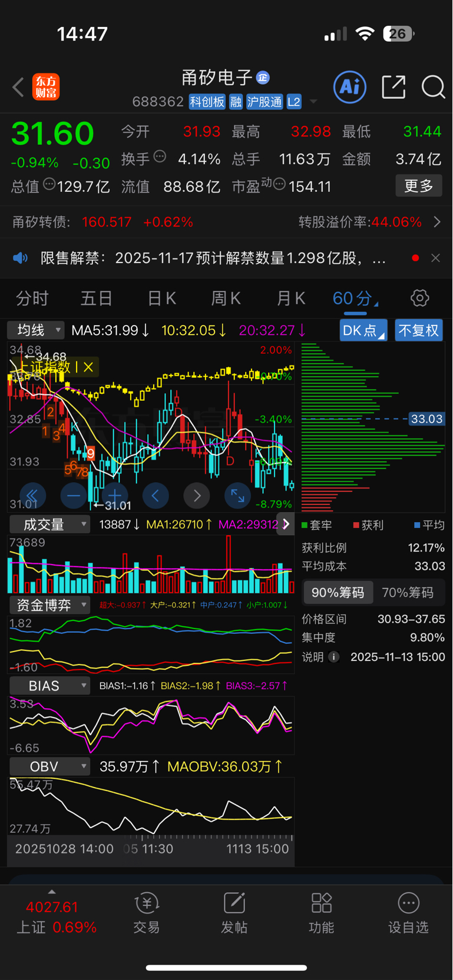Open the search magnifier icon
The image size is (453, 980).
click(x=433, y=87)
